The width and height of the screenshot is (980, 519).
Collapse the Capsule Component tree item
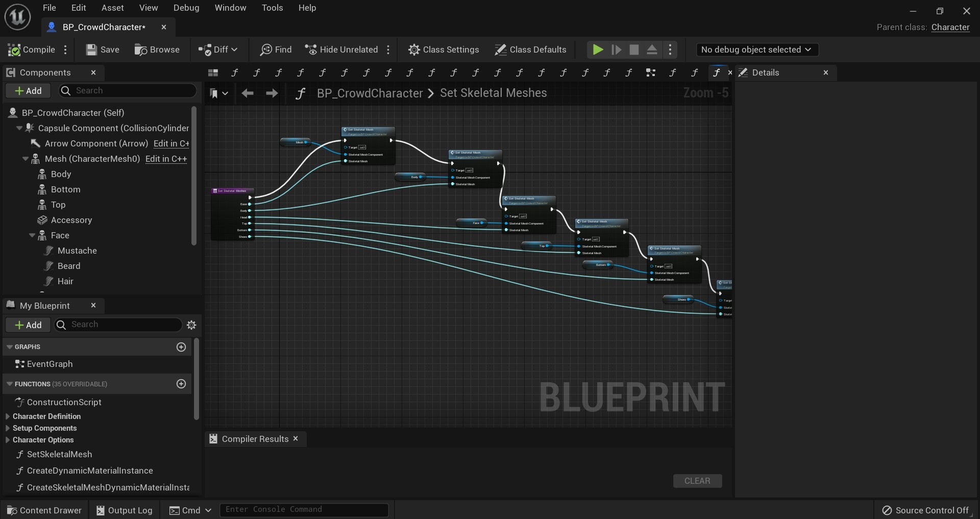19,128
